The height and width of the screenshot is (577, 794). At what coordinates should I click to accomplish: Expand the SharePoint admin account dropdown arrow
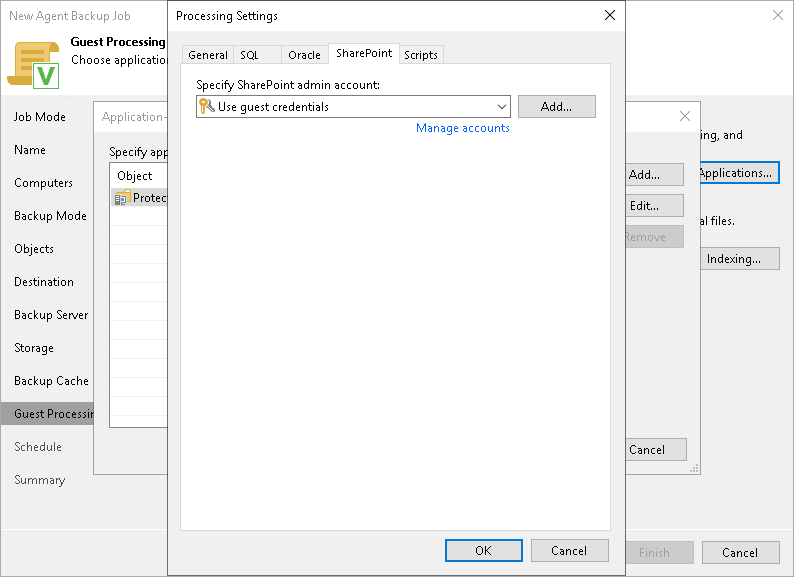coord(501,107)
